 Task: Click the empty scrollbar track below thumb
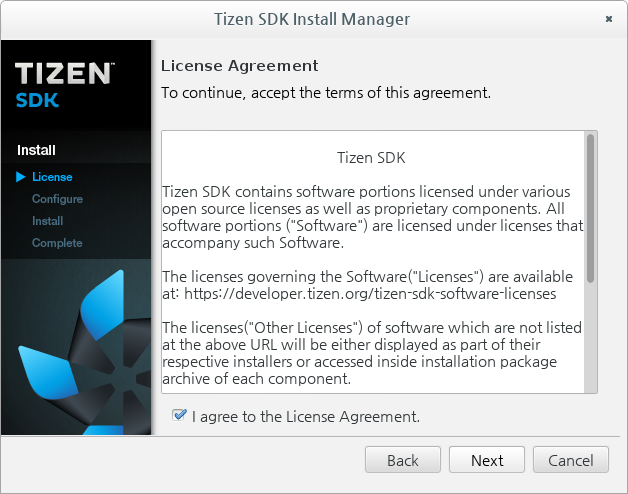[590, 337]
